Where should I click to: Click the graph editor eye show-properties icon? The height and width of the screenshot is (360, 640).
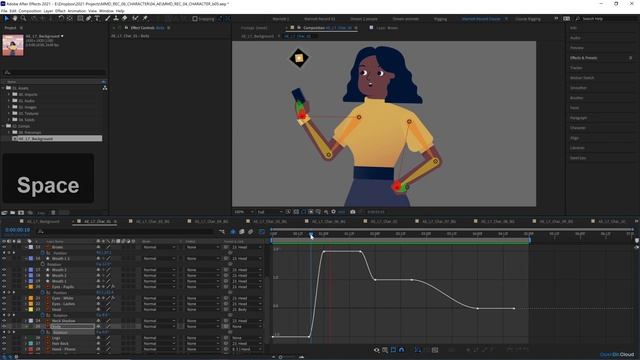[376, 350]
